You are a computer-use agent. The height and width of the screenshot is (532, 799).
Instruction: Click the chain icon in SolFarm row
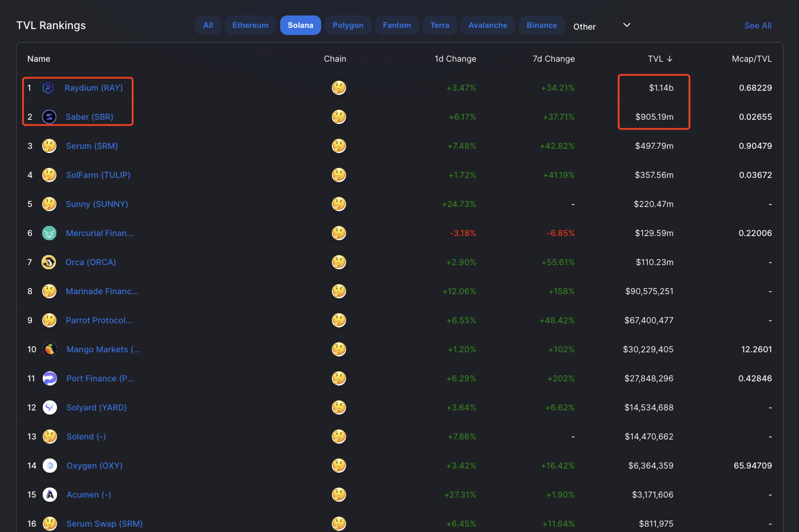(339, 175)
